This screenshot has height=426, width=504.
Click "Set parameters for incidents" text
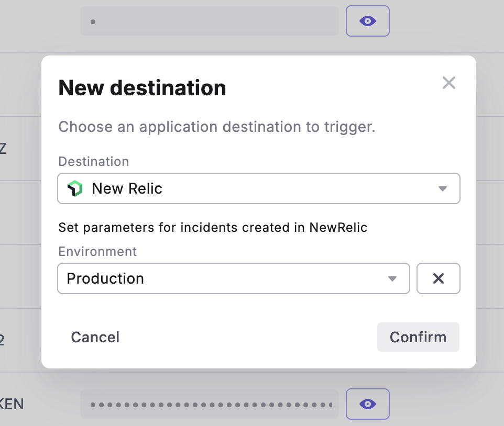(212, 228)
